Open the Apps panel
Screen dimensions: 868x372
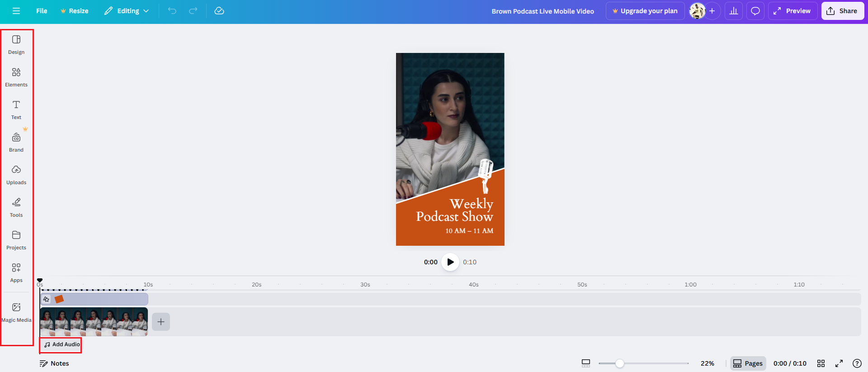[16, 273]
